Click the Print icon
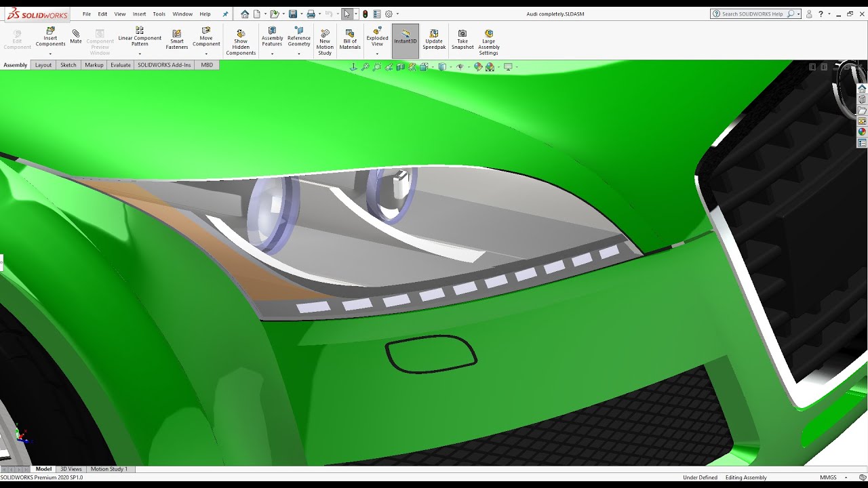This screenshot has width=868, height=488. tap(311, 14)
